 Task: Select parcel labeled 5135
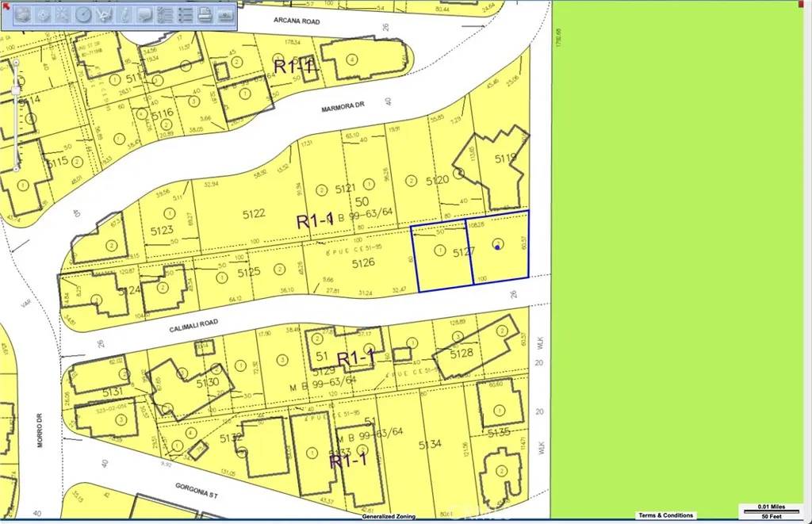499,432
